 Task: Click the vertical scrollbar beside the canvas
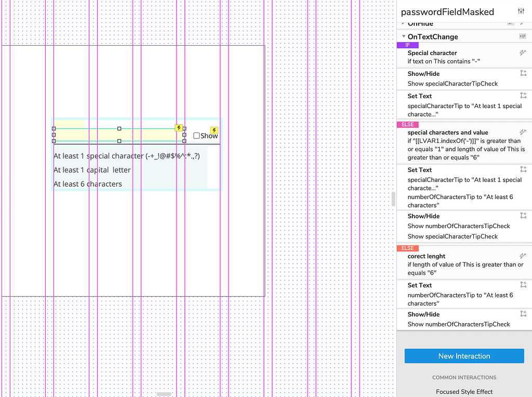tap(392, 198)
